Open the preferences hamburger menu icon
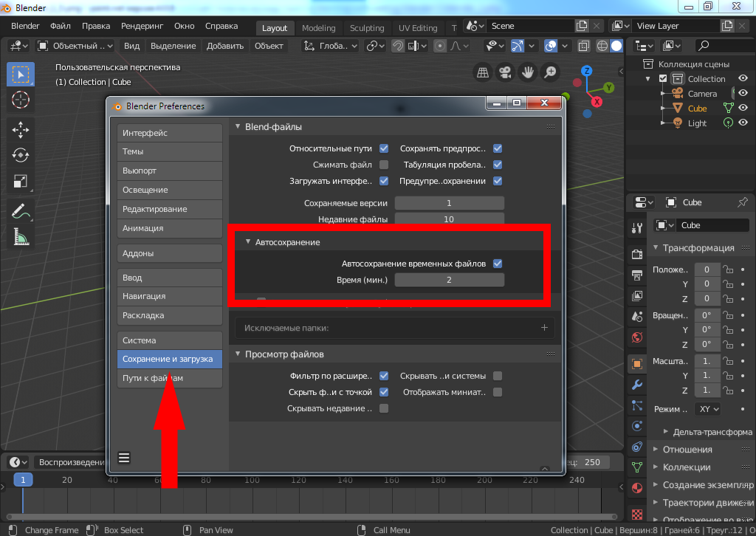Viewport: 756px width, 536px height. 124,458
